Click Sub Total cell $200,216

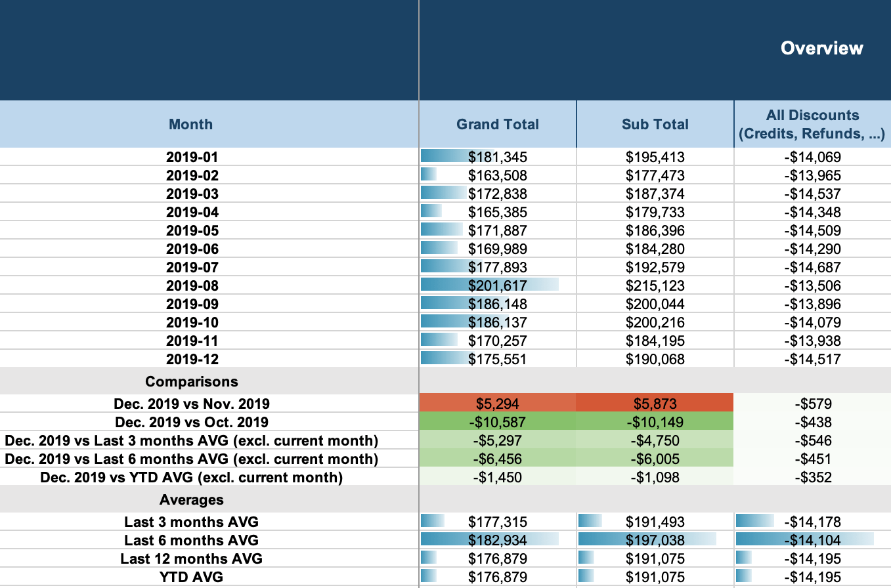[655, 322]
